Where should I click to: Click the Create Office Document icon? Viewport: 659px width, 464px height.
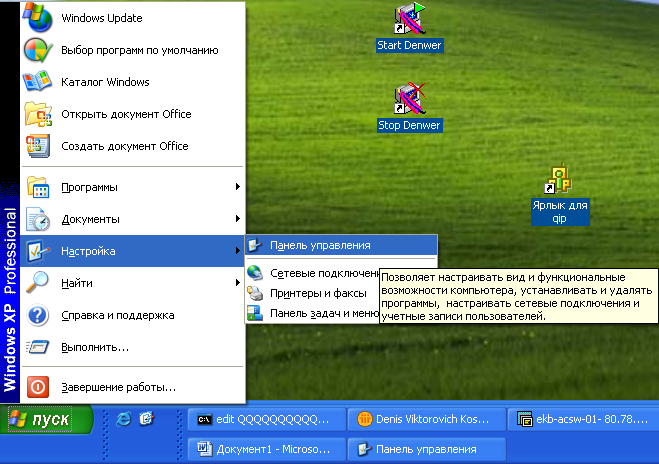tap(38, 145)
